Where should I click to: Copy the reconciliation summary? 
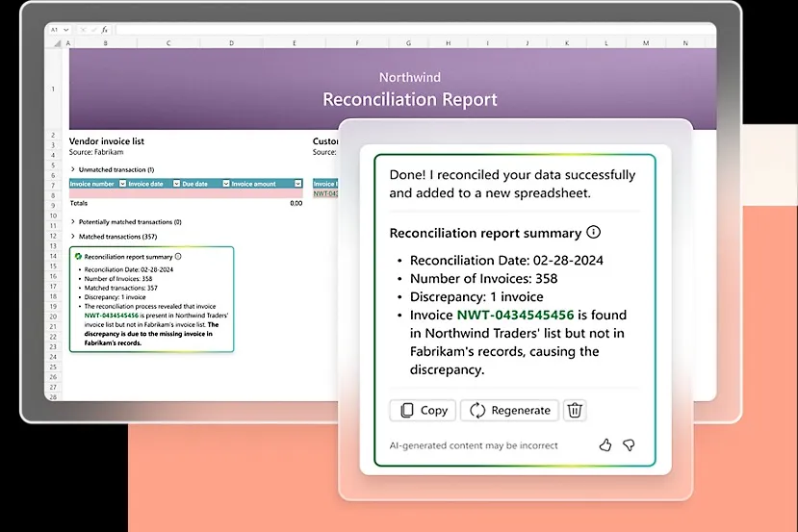[x=424, y=410]
